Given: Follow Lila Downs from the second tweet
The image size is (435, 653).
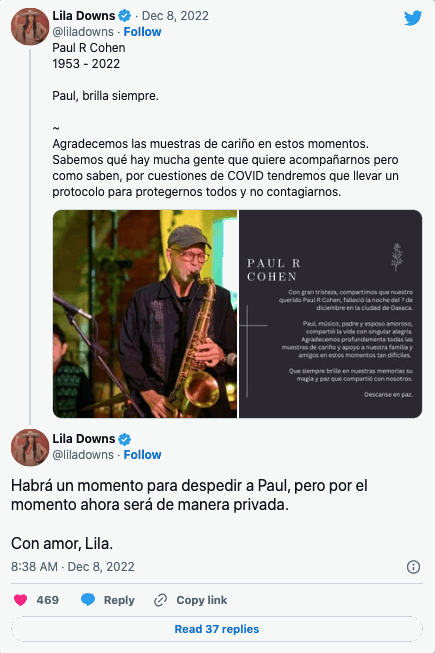Looking at the screenshot, I should point(142,455).
